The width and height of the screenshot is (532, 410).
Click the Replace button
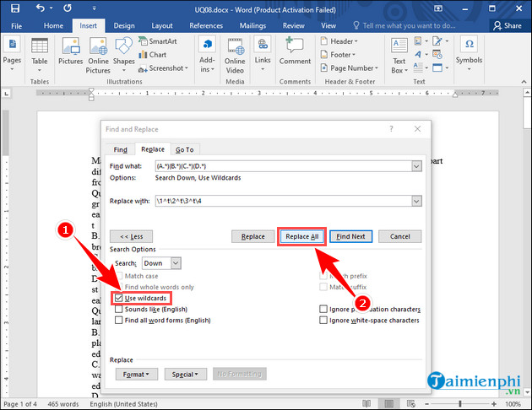point(252,236)
